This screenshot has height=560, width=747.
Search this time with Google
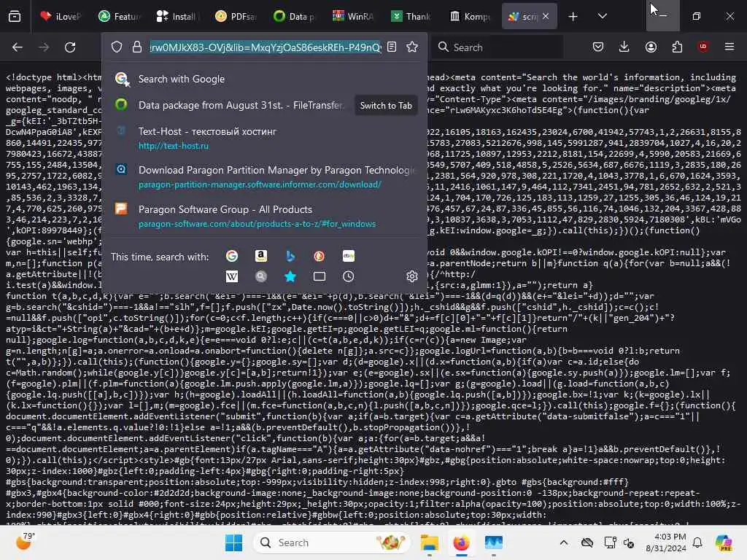tap(232, 256)
